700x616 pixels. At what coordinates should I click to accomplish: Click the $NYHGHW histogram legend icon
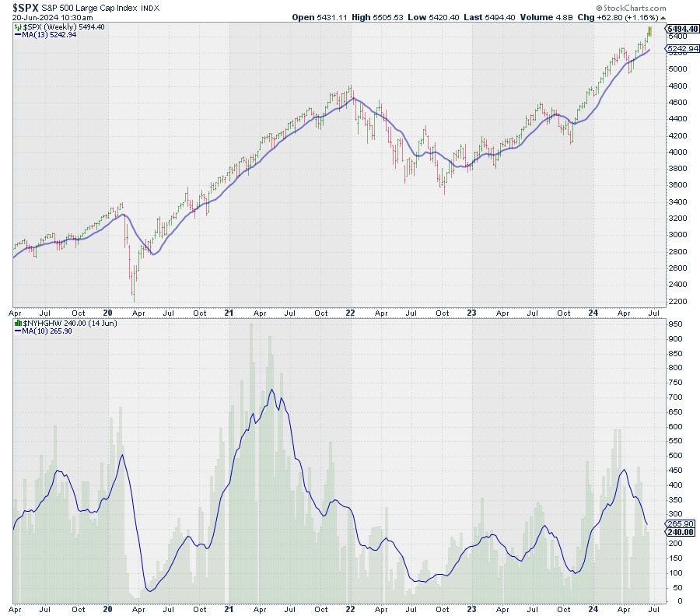pyautogui.click(x=18, y=322)
